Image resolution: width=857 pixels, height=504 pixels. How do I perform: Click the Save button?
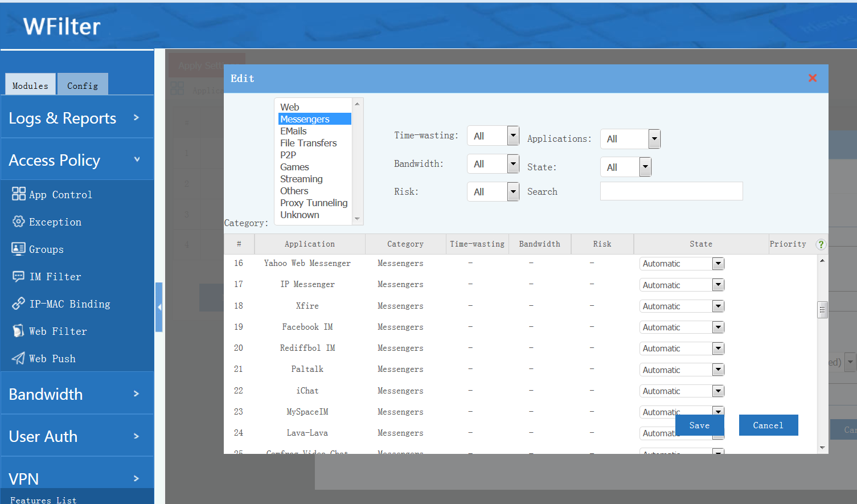click(699, 425)
